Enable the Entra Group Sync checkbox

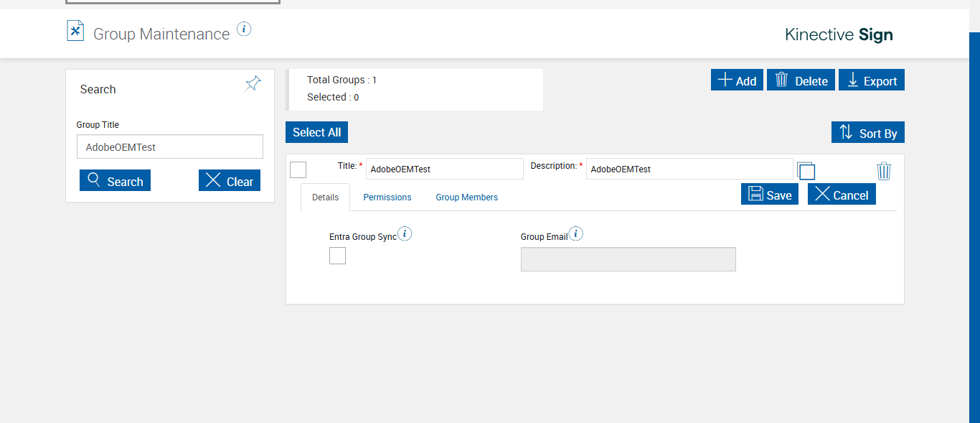point(337,256)
